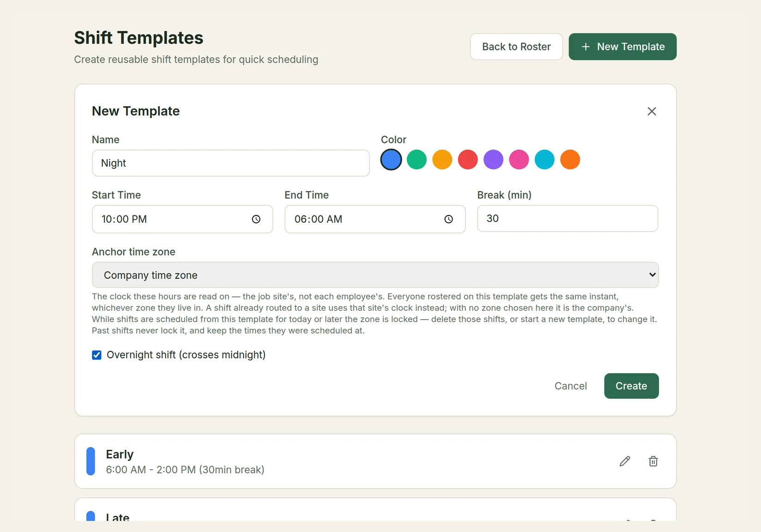Click the Early template name text
Image resolution: width=761 pixels, height=532 pixels.
[x=120, y=454]
